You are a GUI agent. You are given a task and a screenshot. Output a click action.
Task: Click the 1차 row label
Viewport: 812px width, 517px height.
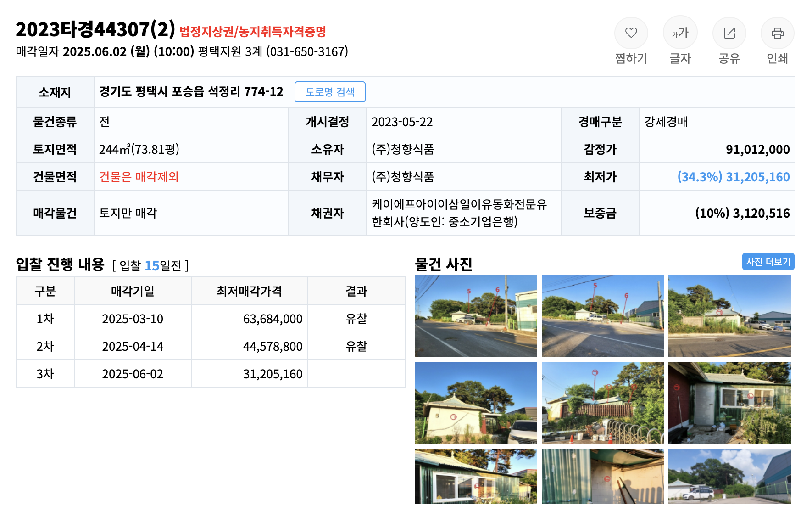point(45,319)
